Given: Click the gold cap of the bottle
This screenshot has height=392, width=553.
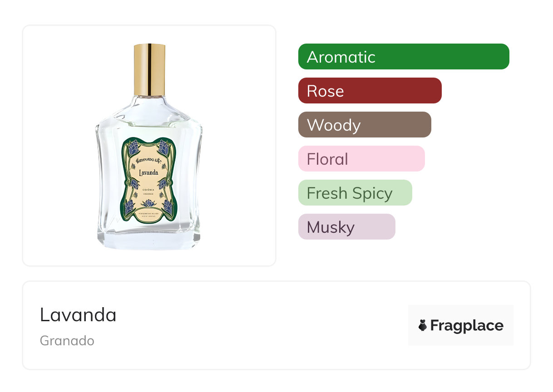Looking at the screenshot, I should pos(149,69).
